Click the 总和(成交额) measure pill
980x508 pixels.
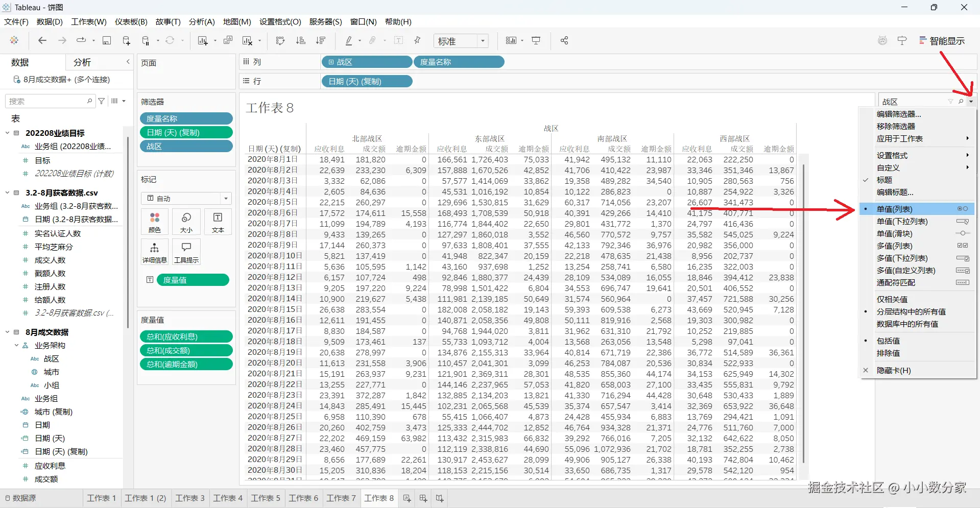point(186,350)
